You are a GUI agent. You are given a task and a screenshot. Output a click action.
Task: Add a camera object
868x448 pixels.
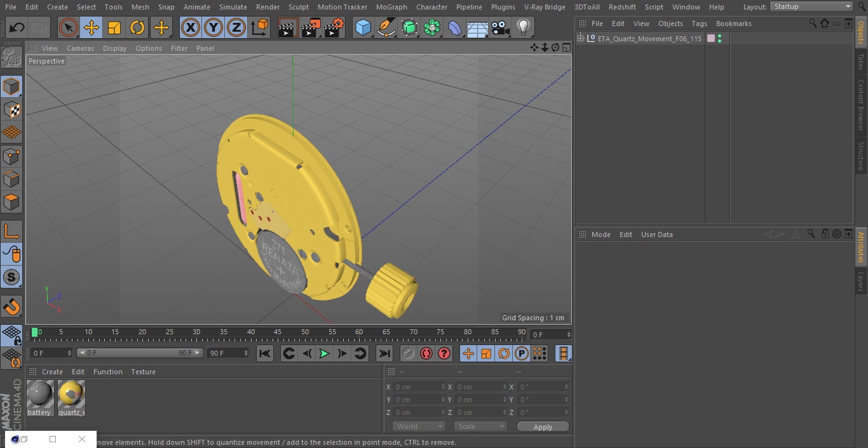tap(501, 28)
